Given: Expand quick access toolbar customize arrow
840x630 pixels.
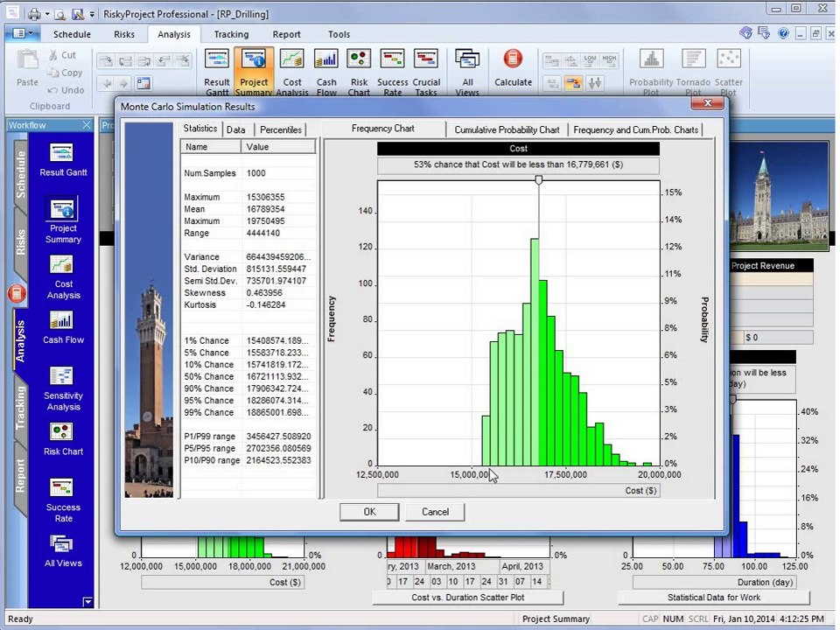Looking at the screenshot, I should click(92, 14).
